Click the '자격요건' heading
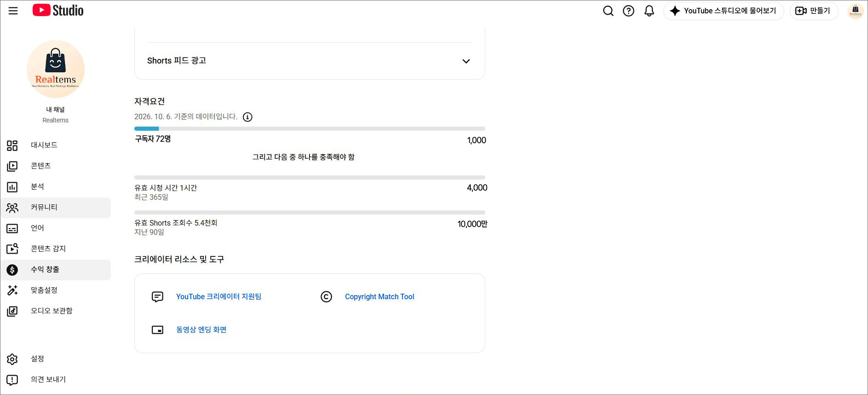 (x=149, y=101)
